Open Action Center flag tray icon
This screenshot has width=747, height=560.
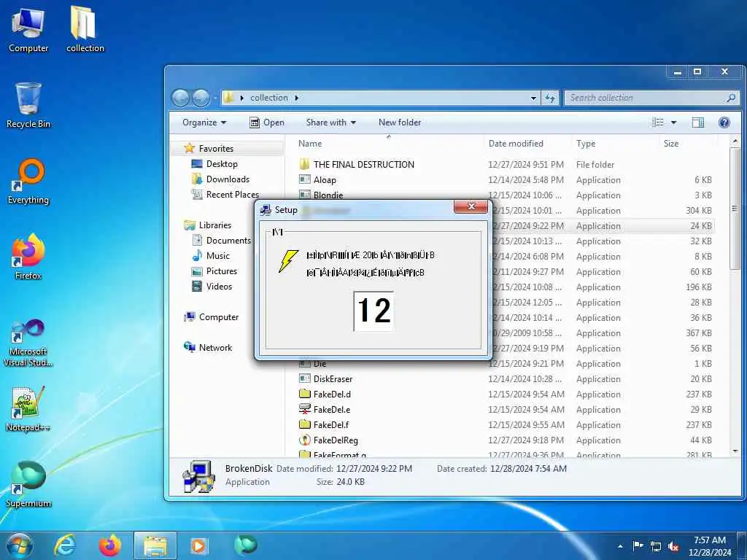tap(638, 546)
